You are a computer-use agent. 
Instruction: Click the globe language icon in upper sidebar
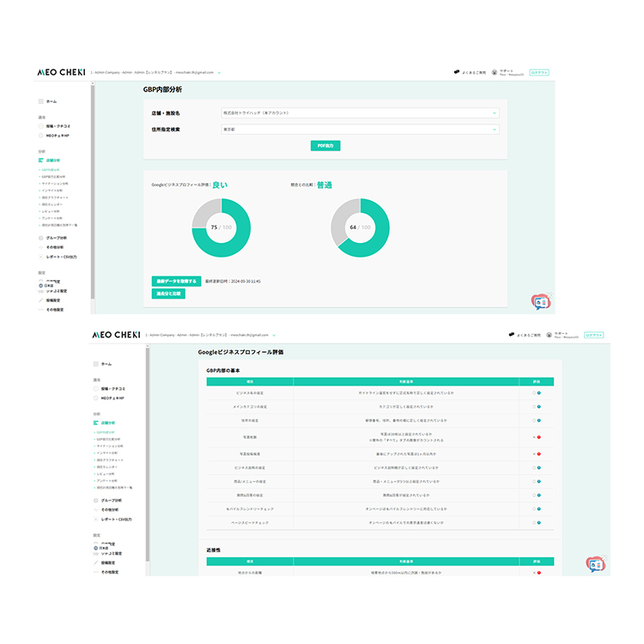click(40, 285)
